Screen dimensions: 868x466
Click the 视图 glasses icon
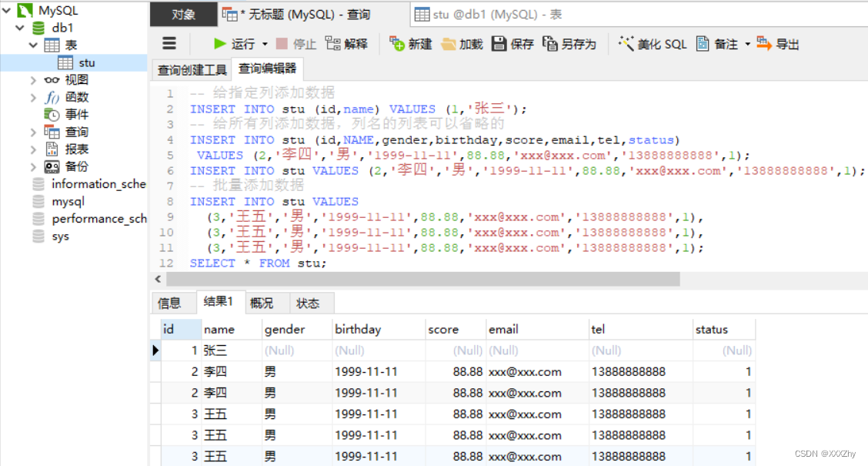click(52, 80)
